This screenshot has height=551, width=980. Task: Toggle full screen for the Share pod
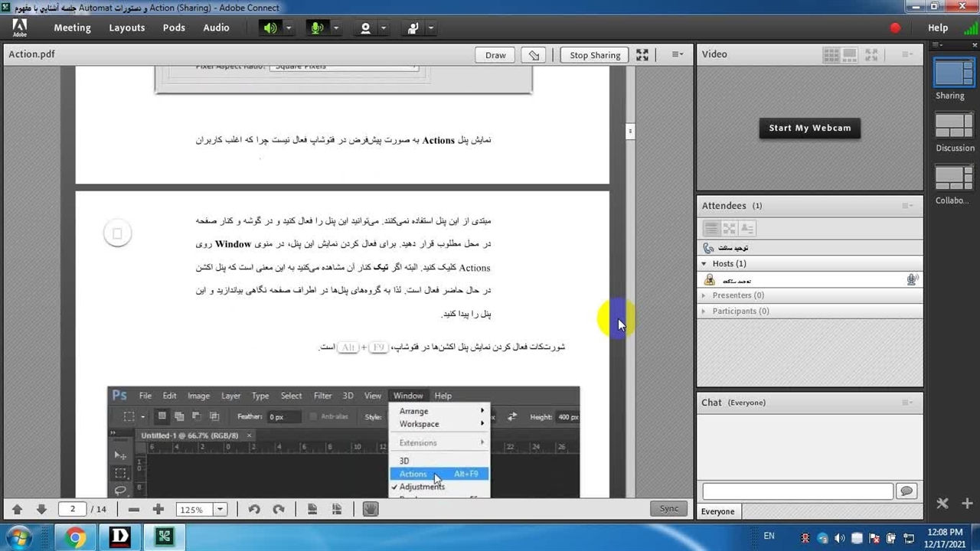point(642,55)
